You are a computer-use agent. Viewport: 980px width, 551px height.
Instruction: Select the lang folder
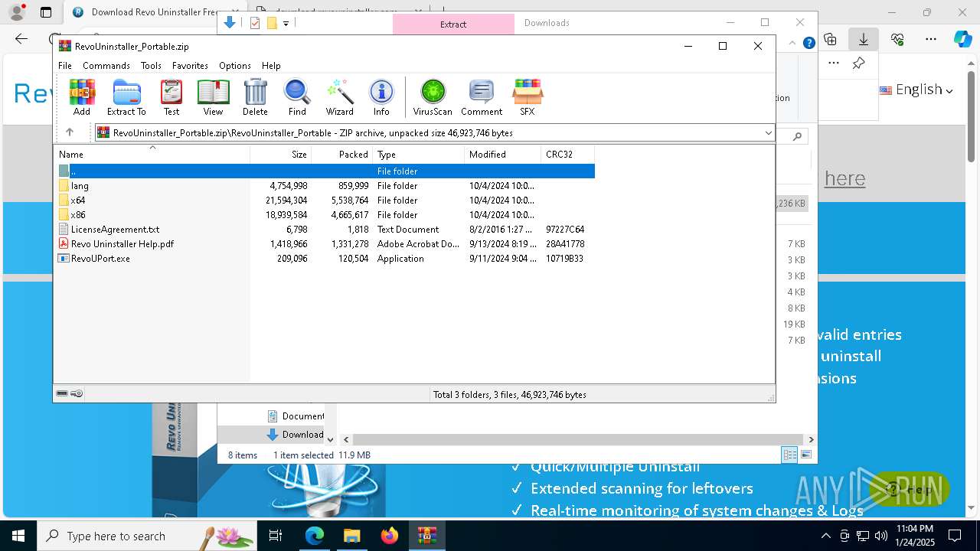click(x=326, y=186)
